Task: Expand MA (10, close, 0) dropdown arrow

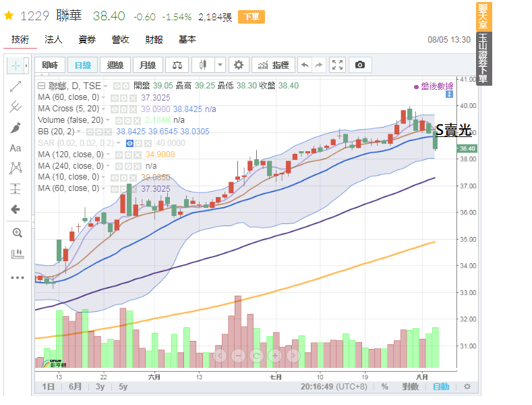Action: click(x=103, y=178)
